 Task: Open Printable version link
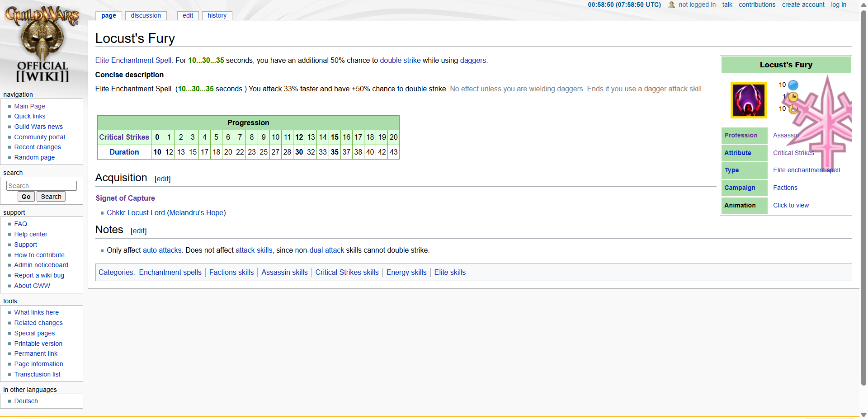(x=38, y=344)
